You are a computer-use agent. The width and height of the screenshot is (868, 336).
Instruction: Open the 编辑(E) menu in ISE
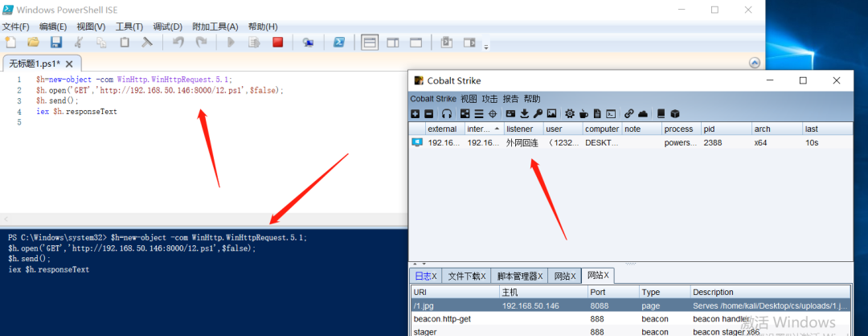pyautogui.click(x=53, y=27)
